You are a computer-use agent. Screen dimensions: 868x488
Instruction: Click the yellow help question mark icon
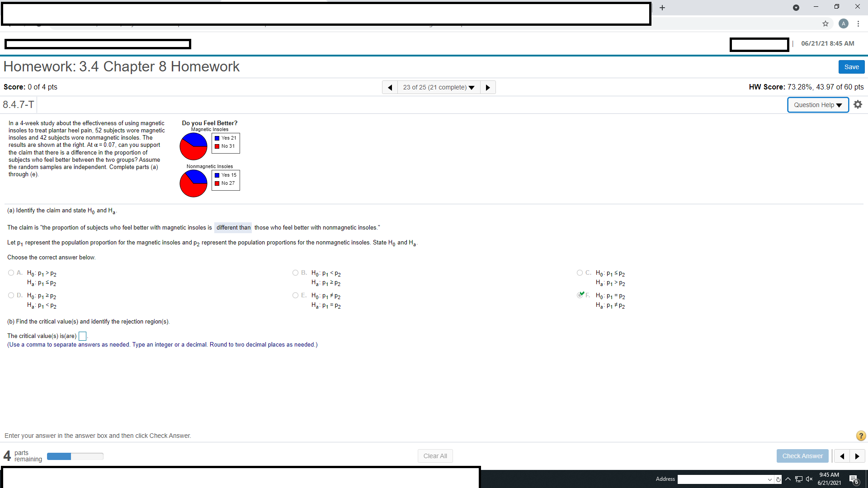(x=861, y=436)
